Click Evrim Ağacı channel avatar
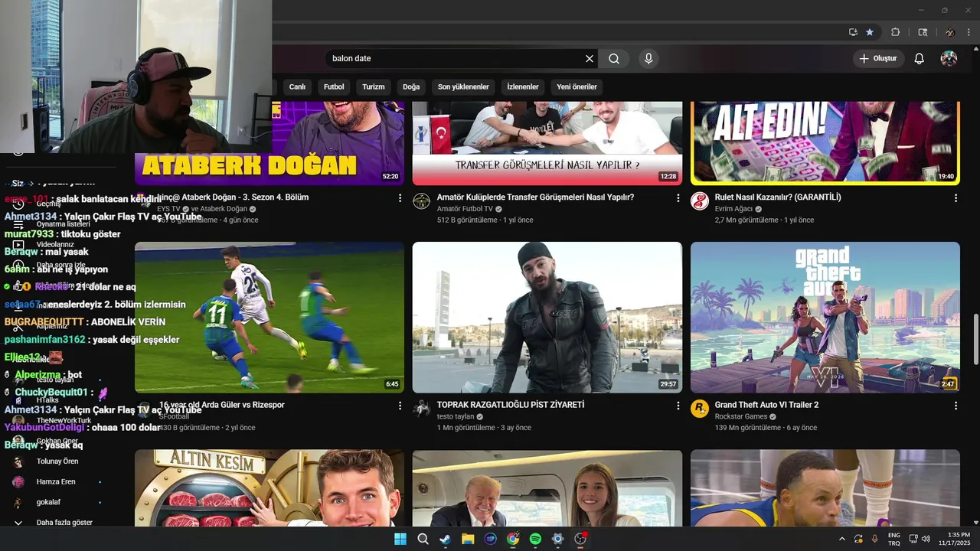The width and height of the screenshot is (980, 551). pyautogui.click(x=700, y=201)
